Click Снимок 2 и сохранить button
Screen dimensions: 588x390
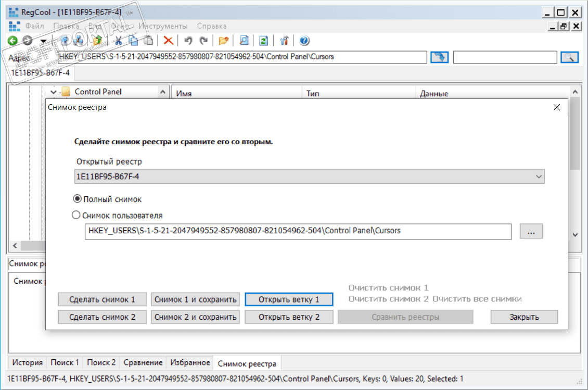coord(195,317)
